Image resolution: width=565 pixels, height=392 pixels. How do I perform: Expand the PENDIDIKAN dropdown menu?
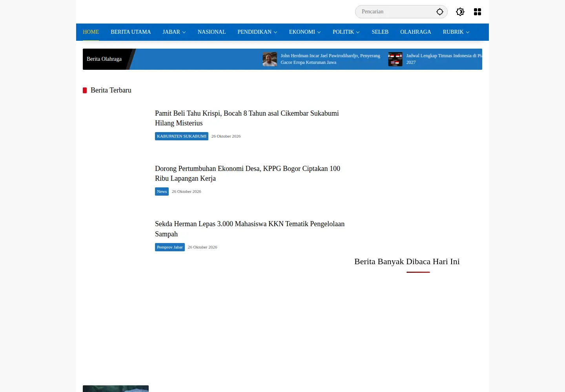coord(257,32)
